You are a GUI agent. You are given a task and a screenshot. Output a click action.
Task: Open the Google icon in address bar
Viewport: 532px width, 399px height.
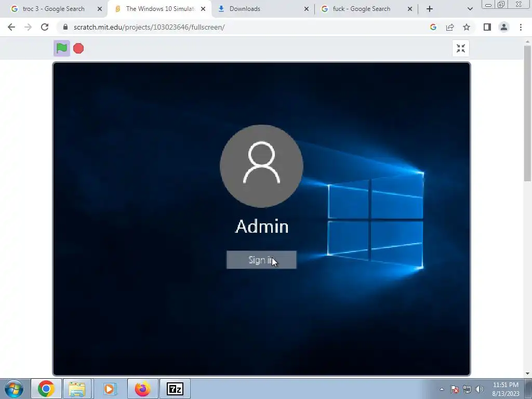pyautogui.click(x=433, y=27)
